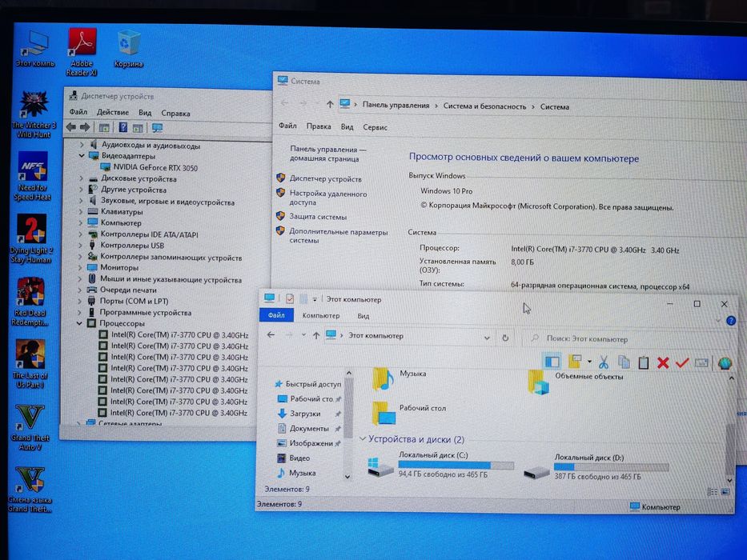Open Правка menu in System window

318,126
